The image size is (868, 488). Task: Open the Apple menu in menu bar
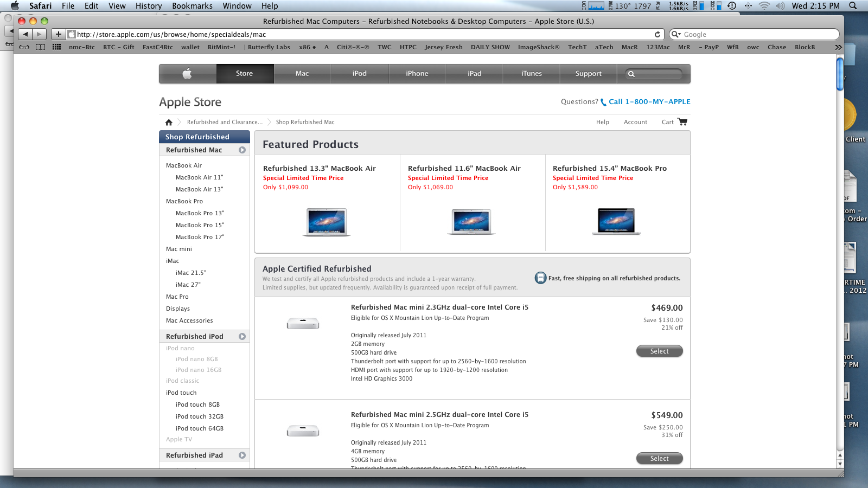15,6
